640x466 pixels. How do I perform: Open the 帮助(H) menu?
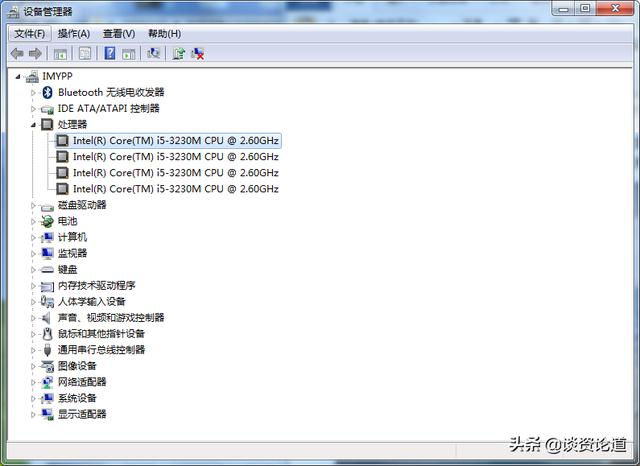point(164,33)
